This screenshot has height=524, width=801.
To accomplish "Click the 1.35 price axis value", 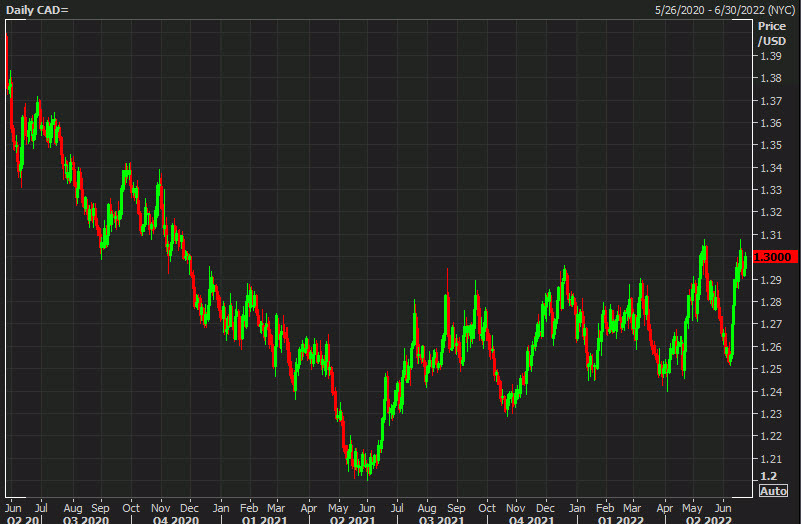I will [x=770, y=145].
